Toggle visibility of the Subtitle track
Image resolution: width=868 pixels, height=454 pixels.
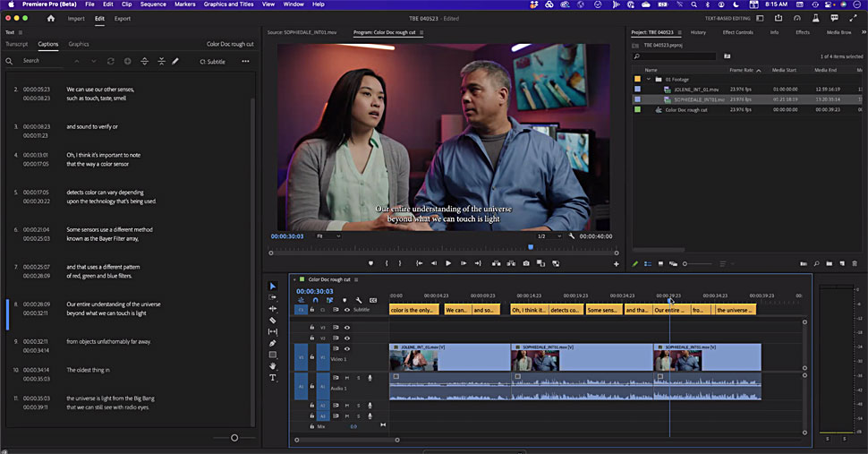point(347,310)
